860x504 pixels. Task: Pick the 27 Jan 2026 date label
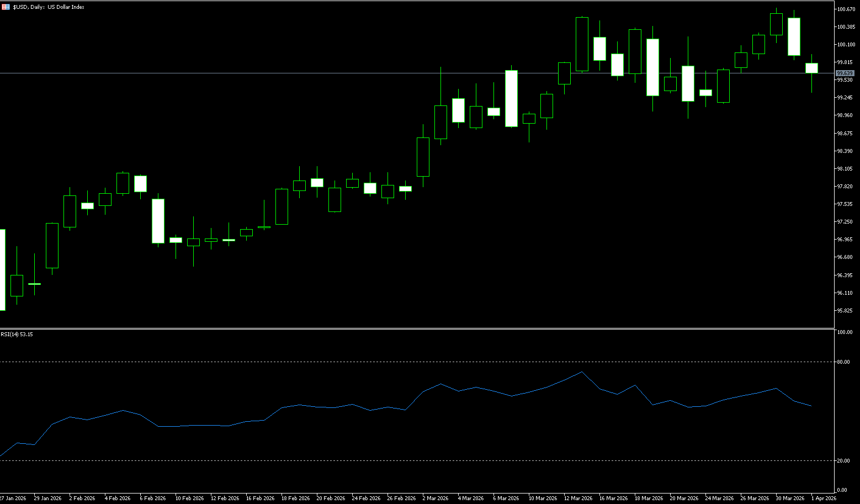pyautogui.click(x=13, y=498)
